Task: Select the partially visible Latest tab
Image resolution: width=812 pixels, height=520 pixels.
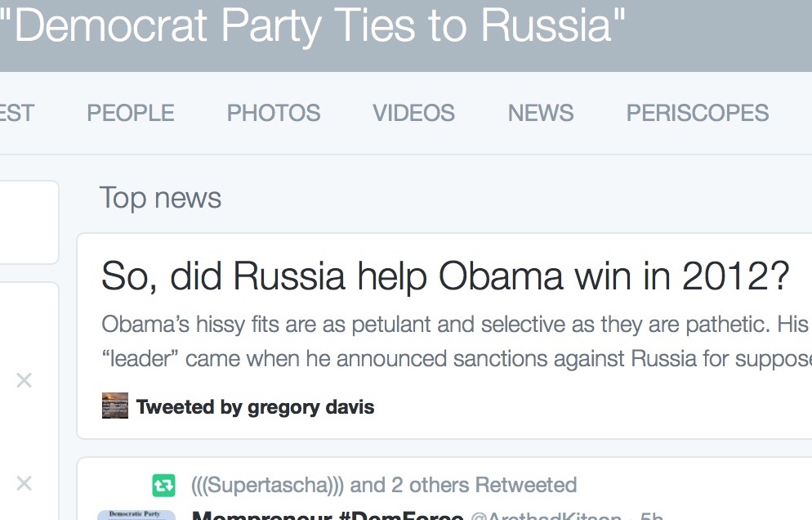Action: [x=16, y=113]
